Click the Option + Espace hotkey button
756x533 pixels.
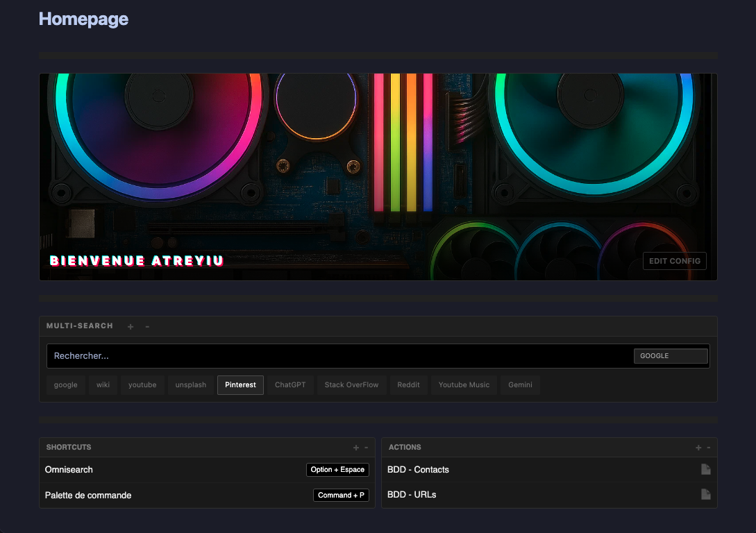point(337,470)
